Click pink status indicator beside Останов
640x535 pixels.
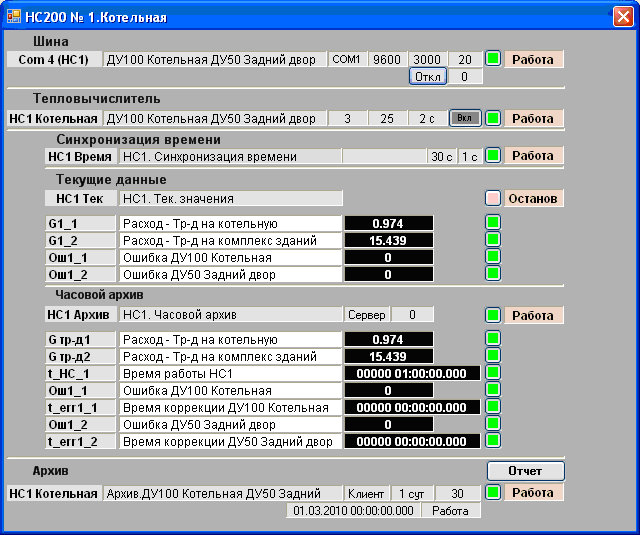(493, 198)
